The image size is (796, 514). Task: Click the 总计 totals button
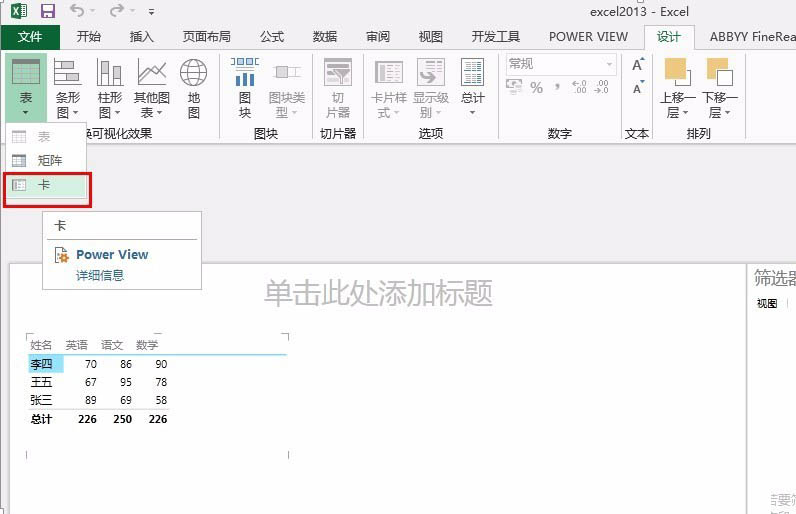click(x=472, y=88)
